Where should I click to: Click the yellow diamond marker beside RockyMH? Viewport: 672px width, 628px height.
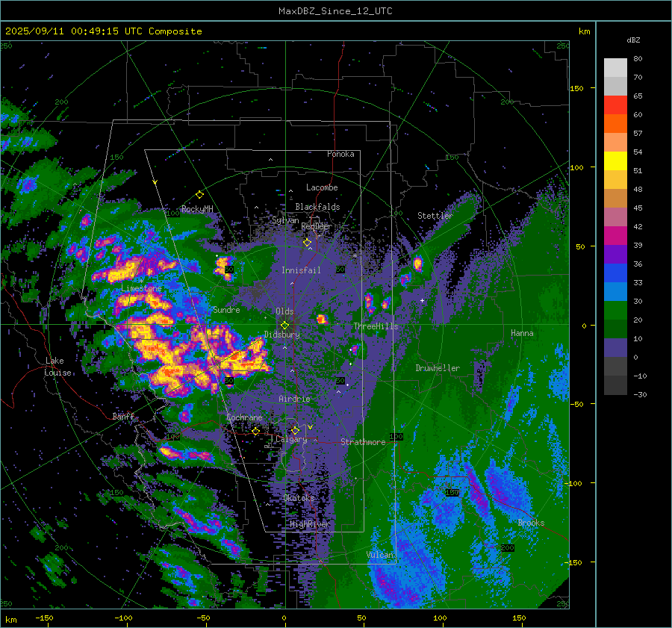pyautogui.click(x=199, y=195)
